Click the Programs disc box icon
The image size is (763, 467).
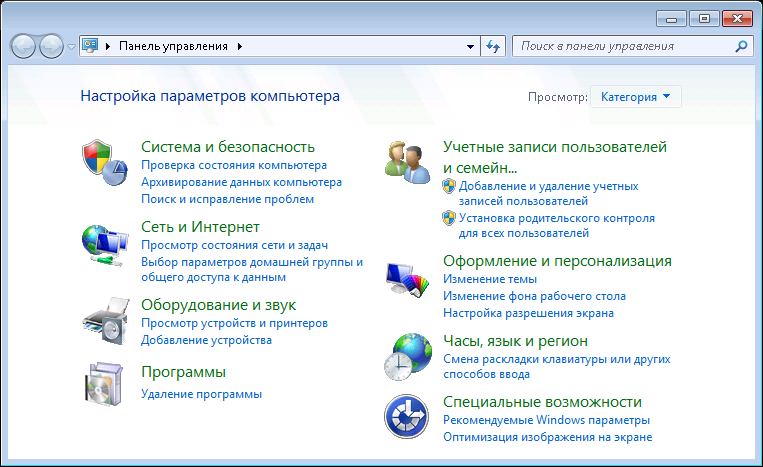click(x=103, y=384)
